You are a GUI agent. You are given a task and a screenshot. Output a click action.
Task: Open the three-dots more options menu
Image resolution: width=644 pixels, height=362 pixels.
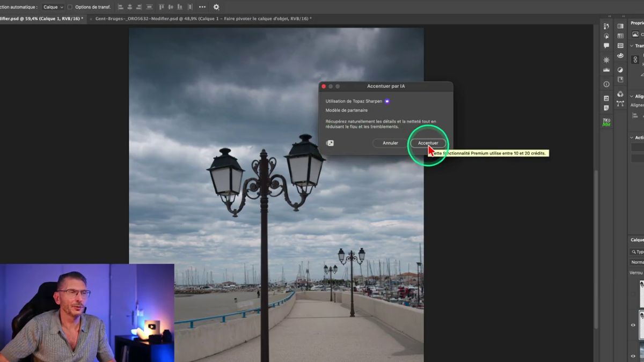click(x=202, y=7)
